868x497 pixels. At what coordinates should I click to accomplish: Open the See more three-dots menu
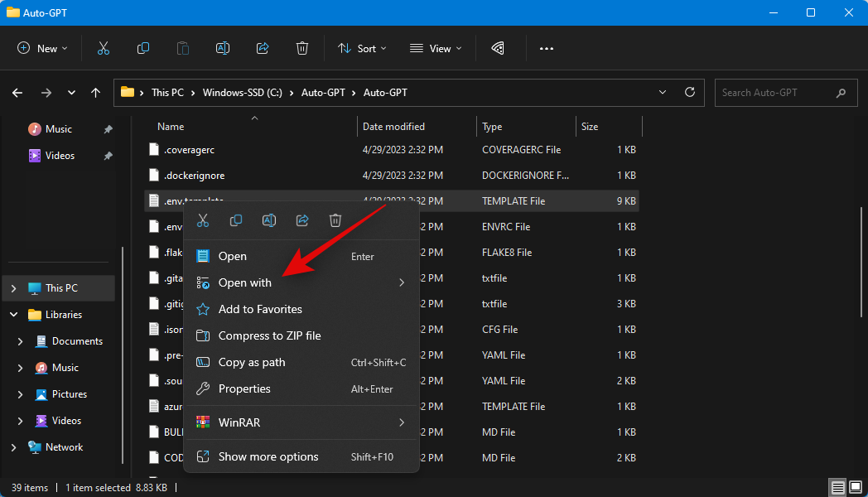point(547,48)
